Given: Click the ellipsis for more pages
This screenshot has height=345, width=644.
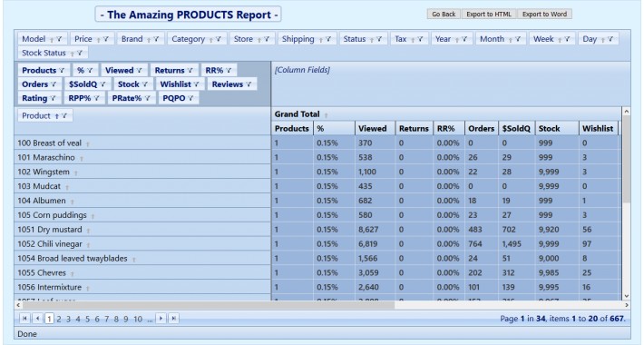Looking at the screenshot, I should click(150, 319).
